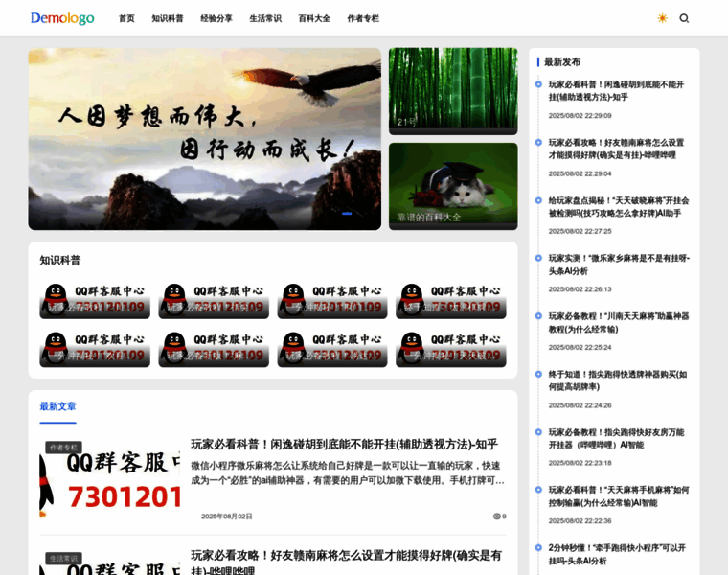Go to the 首页 nav item
This screenshot has width=728, height=575.
(x=126, y=18)
